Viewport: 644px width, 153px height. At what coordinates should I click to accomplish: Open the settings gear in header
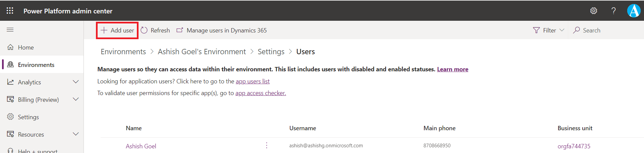point(593,11)
